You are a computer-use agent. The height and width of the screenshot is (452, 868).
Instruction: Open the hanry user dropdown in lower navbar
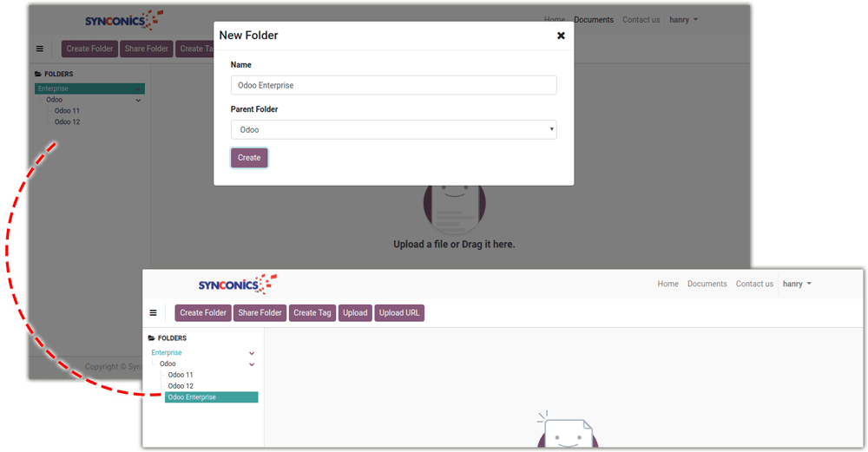coord(797,284)
